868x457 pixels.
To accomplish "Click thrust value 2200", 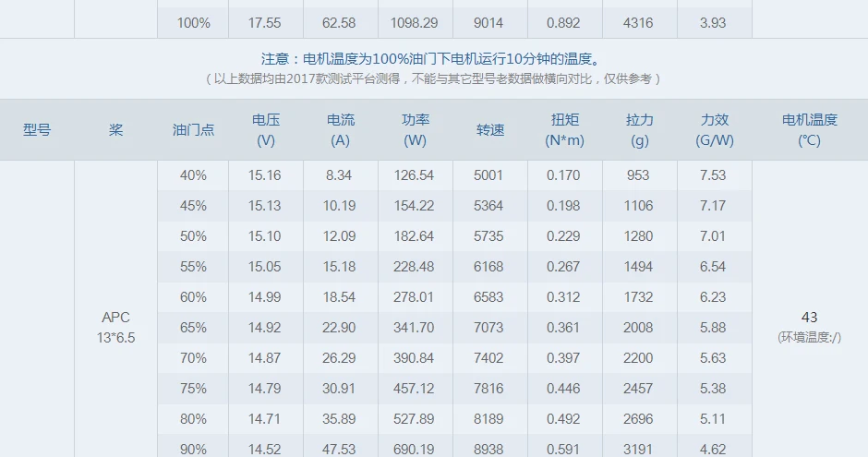I will click(638, 358).
